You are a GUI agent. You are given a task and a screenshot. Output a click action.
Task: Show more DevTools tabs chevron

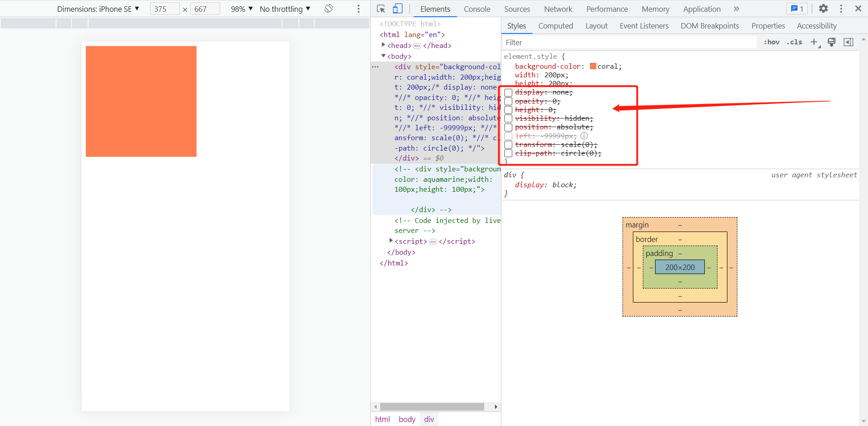click(736, 9)
